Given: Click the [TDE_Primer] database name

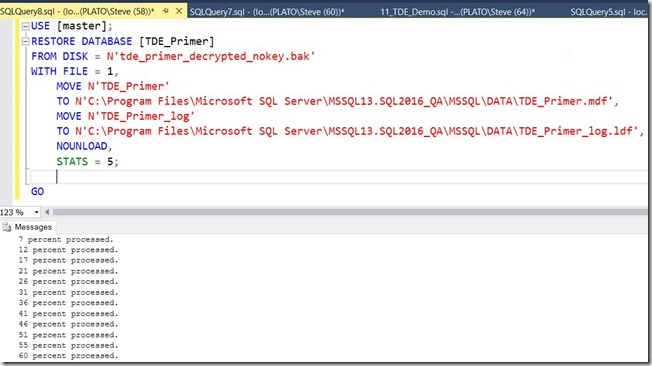Looking at the screenshot, I should (177, 41).
